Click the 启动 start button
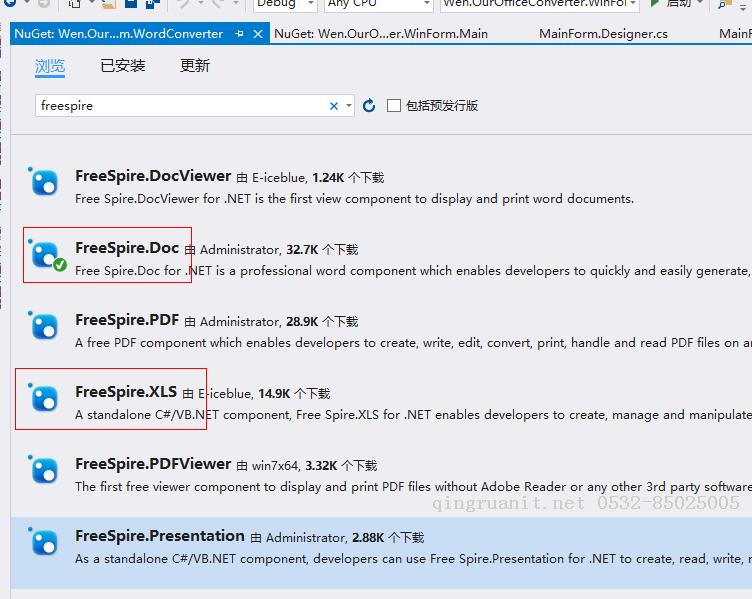Image resolution: width=752 pixels, height=599 pixels. [672, 4]
